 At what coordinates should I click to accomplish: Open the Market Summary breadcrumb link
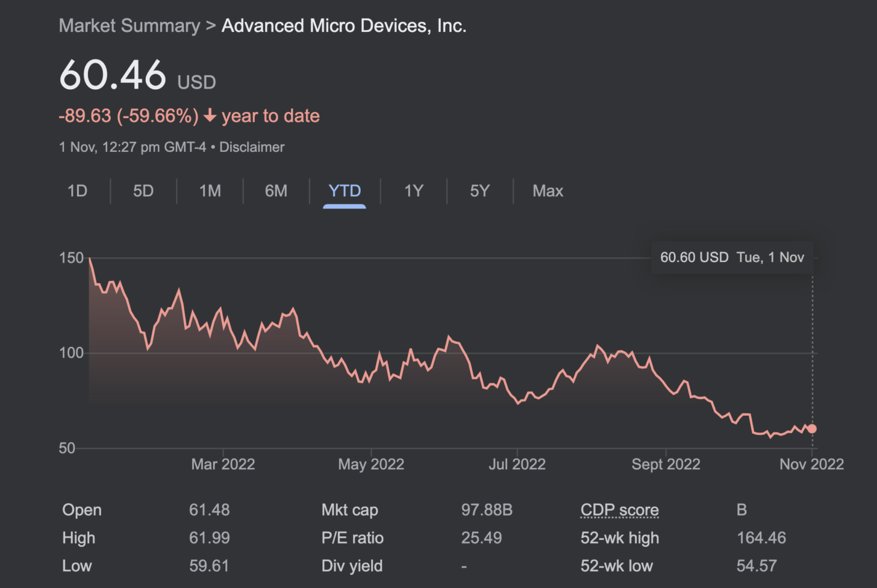click(x=130, y=26)
